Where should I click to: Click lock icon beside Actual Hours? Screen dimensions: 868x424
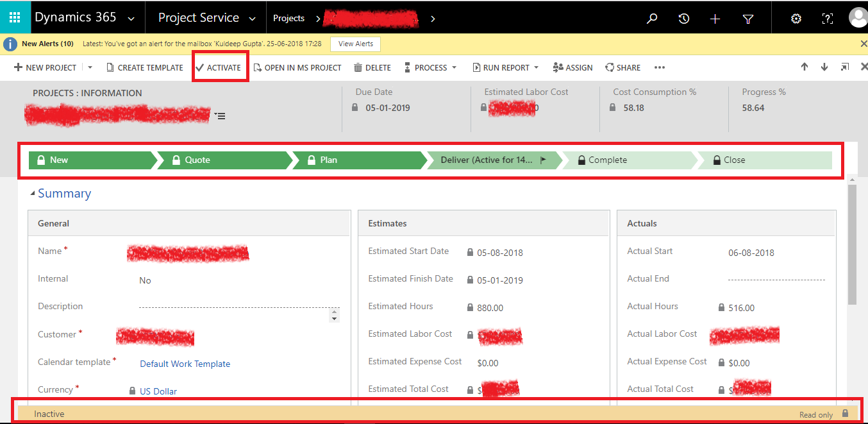pyautogui.click(x=722, y=307)
